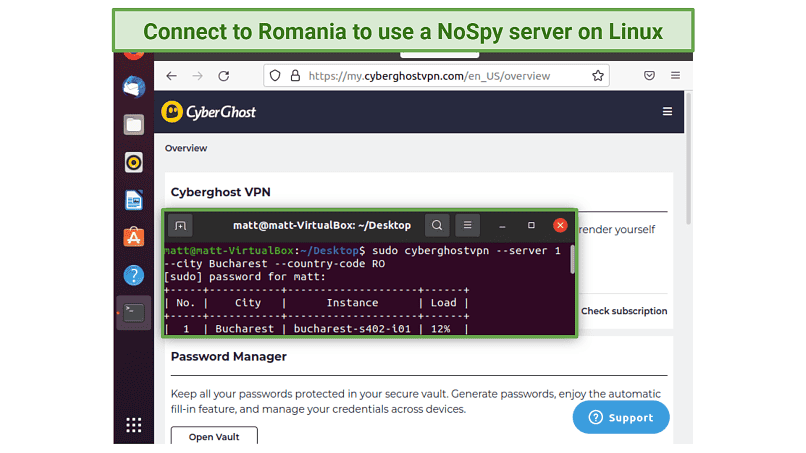Open the Firefox application menu
Viewport: 806px width, 453px height.
click(x=675, y=76)
